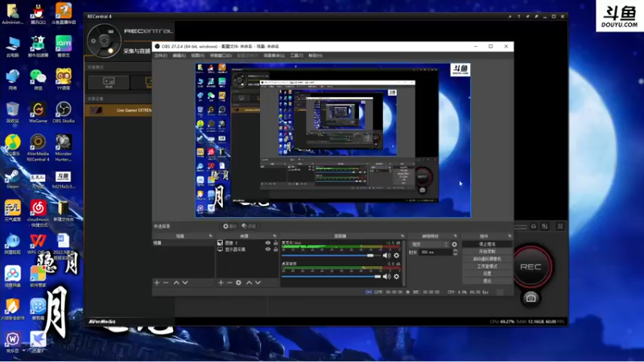Undock the 混音器 panel via header icon

tap(402, 236)
